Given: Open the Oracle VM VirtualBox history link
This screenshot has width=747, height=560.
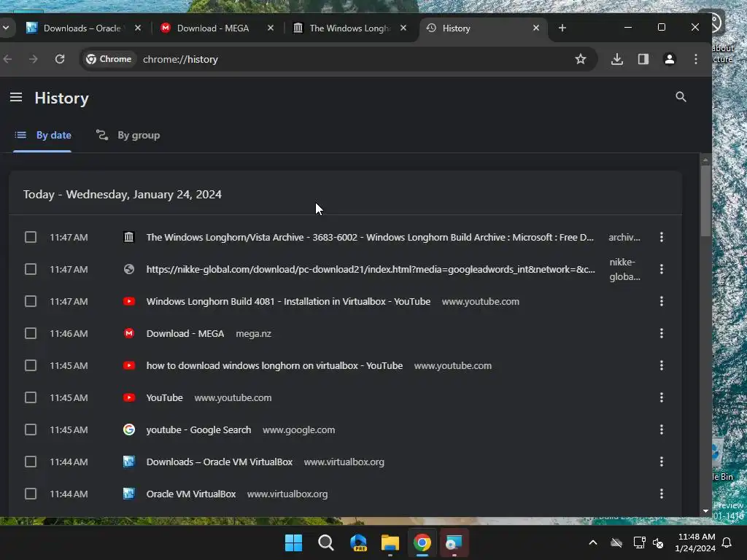Looking at the screenshot, I should pyautogui.click(x=190, y=494).
